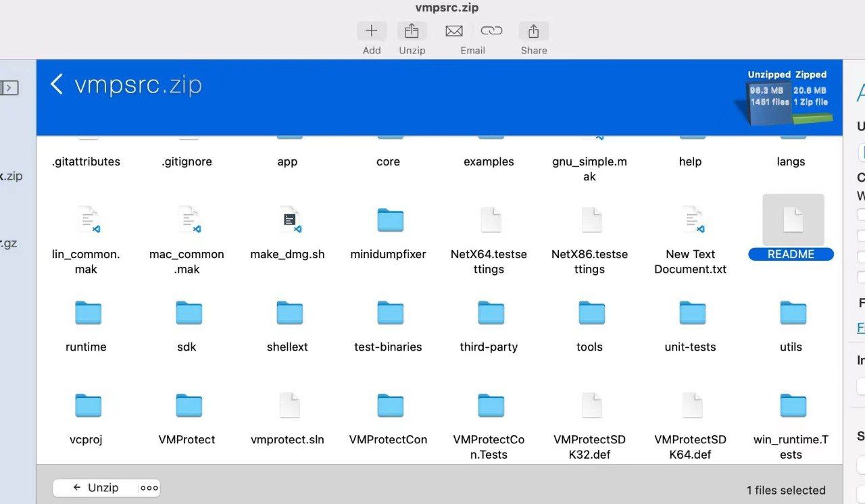Select the lin_common.mak file icon
Screen dimensions: 865x504
pyautogui.click(x=87, y=221)
